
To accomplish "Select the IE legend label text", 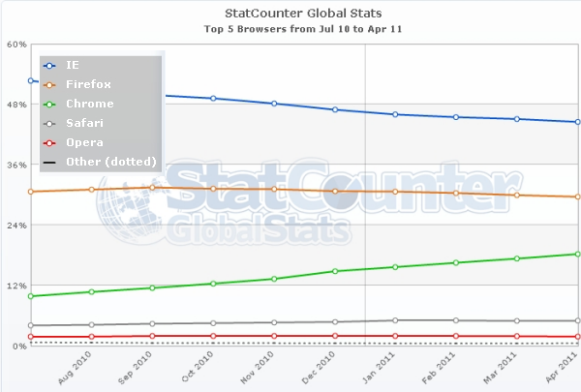I will 74,65.
